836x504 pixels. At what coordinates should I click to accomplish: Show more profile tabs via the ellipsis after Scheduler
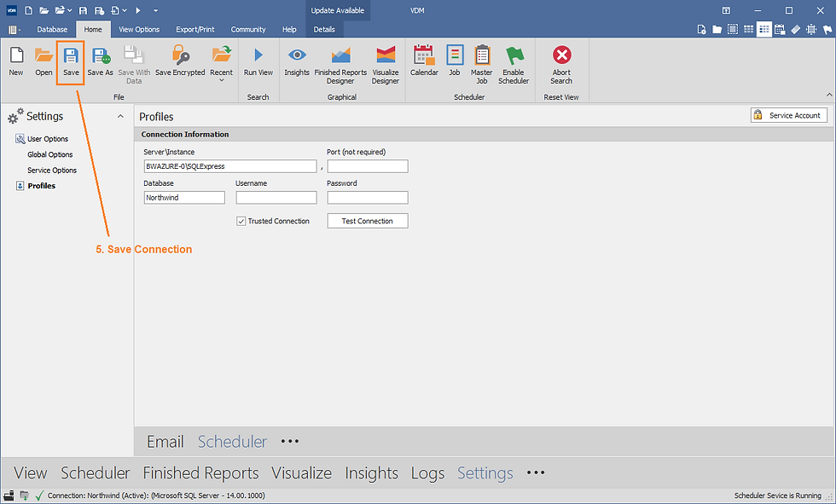(x=290, y=442)
